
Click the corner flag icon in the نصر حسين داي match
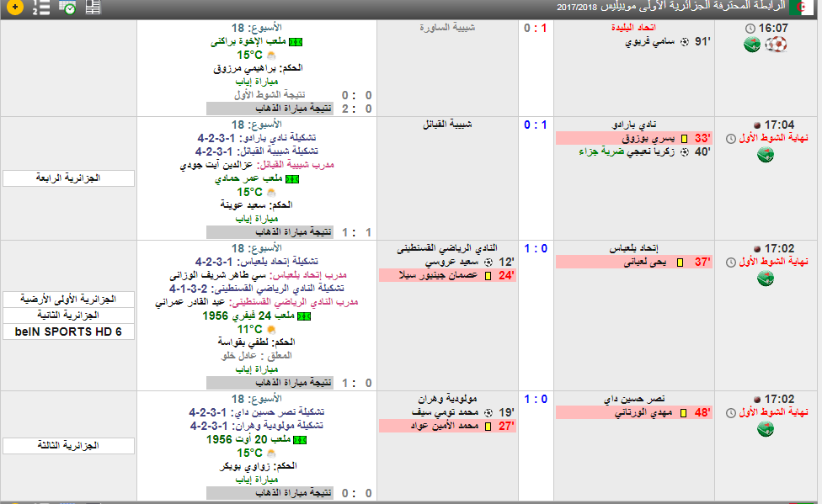pos(766,429)
